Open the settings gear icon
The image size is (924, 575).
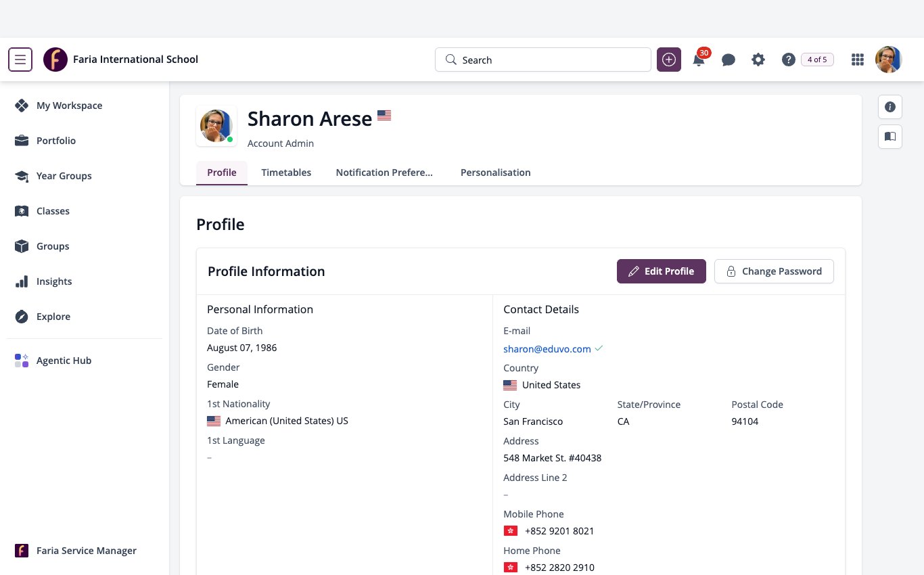(x=758, y=60)
